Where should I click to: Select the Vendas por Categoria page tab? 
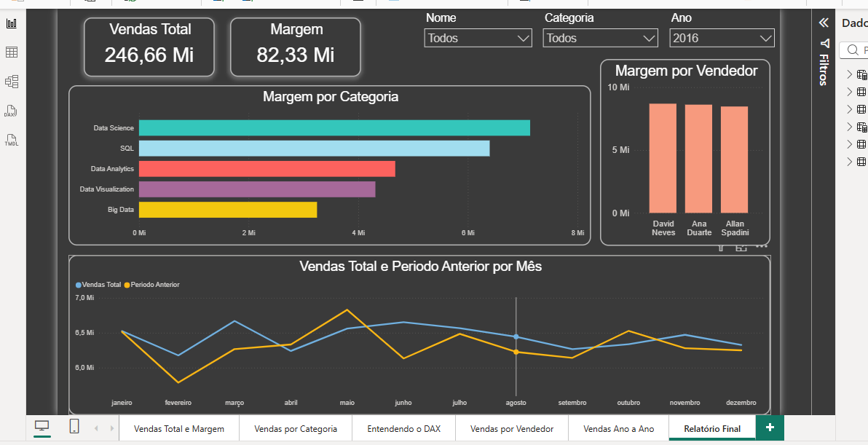click(296, 428)
